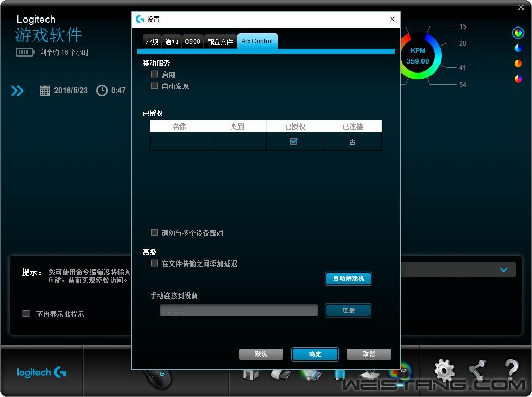The height and width of the screenshot is (397, 532).
Task: Select the Arx Control tab
Action: tap(257, 41)
